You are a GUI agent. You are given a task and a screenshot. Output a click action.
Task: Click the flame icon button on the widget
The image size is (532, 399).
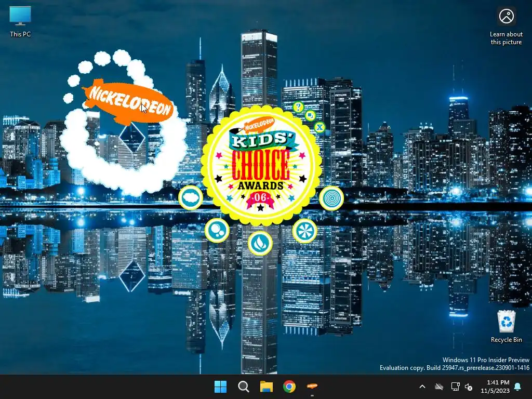(x=260, y=243)
